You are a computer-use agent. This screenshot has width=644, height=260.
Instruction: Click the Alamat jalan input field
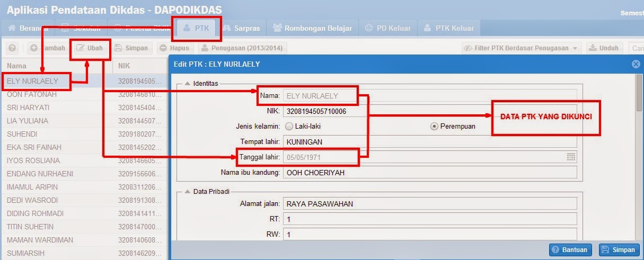point(430,203)
